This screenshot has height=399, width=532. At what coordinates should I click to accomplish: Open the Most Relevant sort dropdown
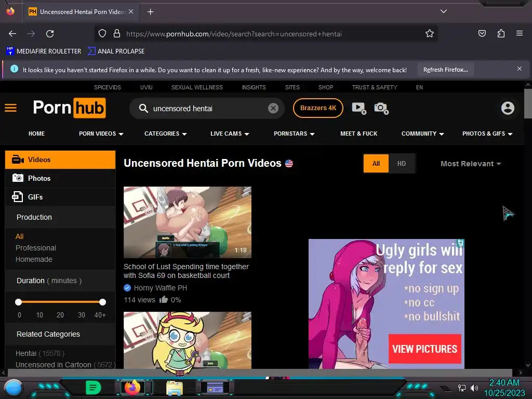pos(471,164)
